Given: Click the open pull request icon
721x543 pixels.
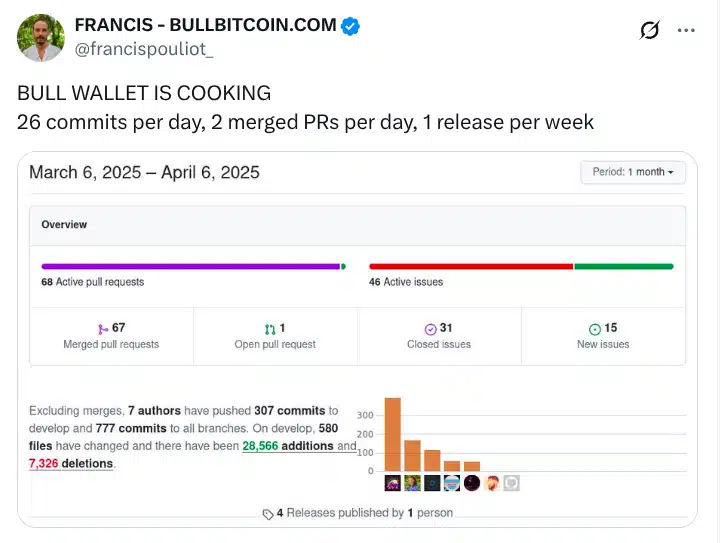Looking at the screenshot, I should (x=270, y=329).
